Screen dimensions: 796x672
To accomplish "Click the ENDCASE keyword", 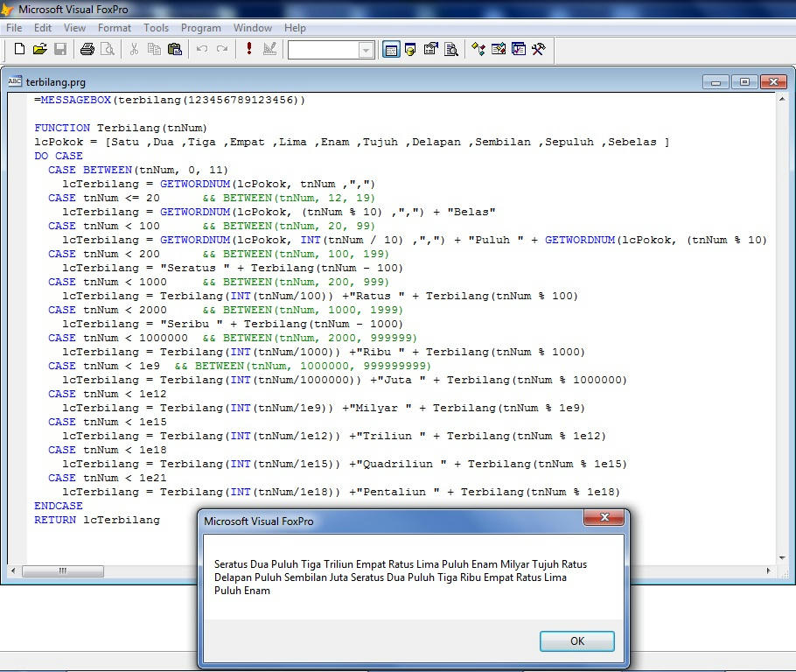I will click(x=59, y=506).
